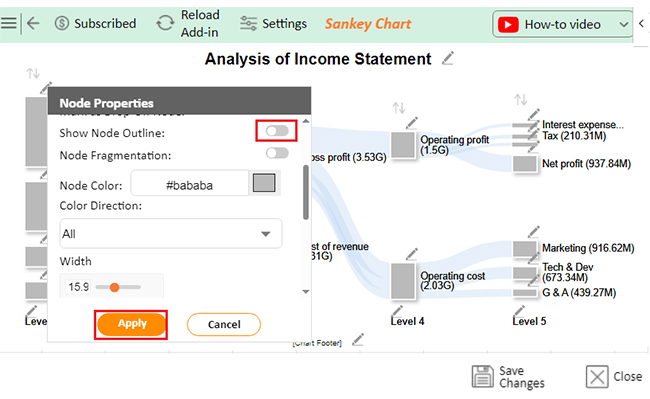Click sort arrows icon above first level
The image size is (650, 399).
pos(33,74)
